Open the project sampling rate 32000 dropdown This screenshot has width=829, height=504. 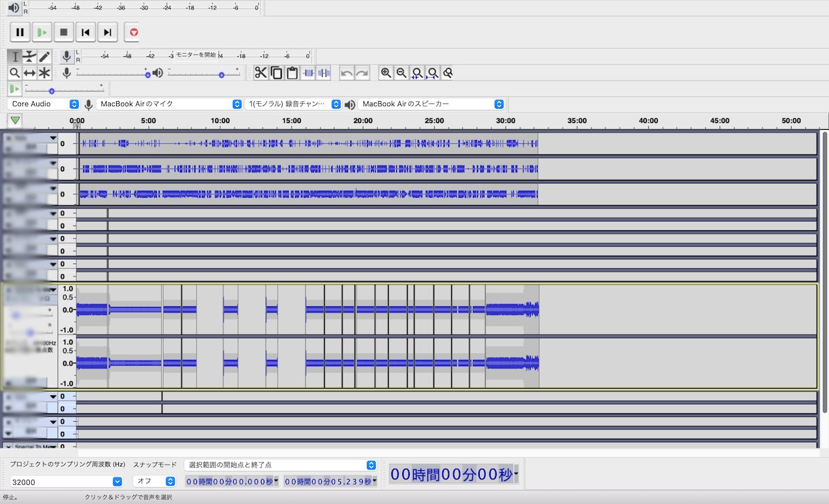click(66, 482)
